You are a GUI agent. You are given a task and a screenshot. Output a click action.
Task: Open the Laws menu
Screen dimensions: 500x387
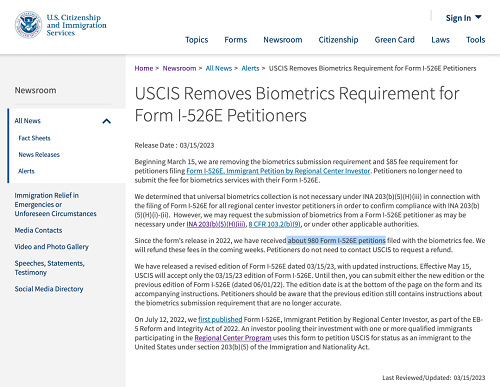coord(440,40)
